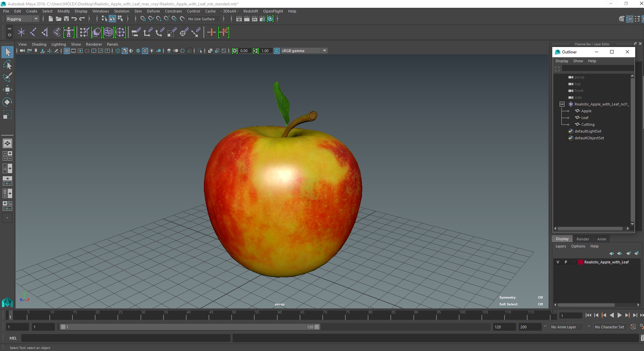The width and height of the screenshot is (644, 351).
Task: Toggle the film gate viewport button
Action: coord(73,51)
